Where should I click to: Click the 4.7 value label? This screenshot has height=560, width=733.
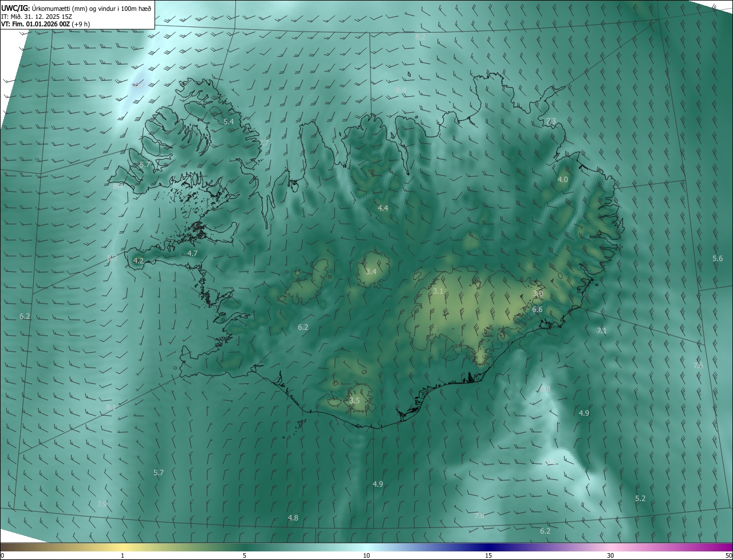point(192,253)
